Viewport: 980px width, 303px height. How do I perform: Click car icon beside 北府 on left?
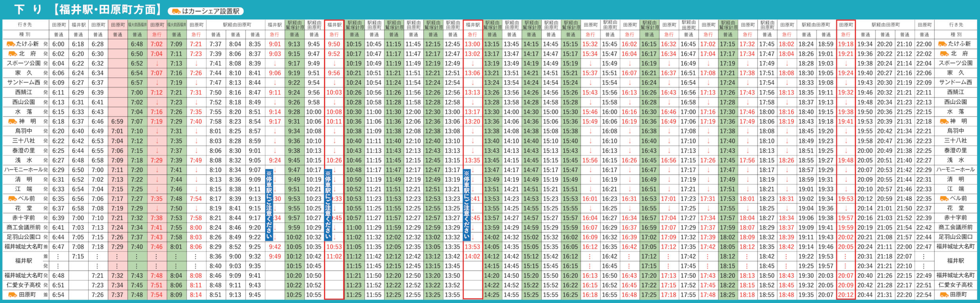(x=13, y=54)
